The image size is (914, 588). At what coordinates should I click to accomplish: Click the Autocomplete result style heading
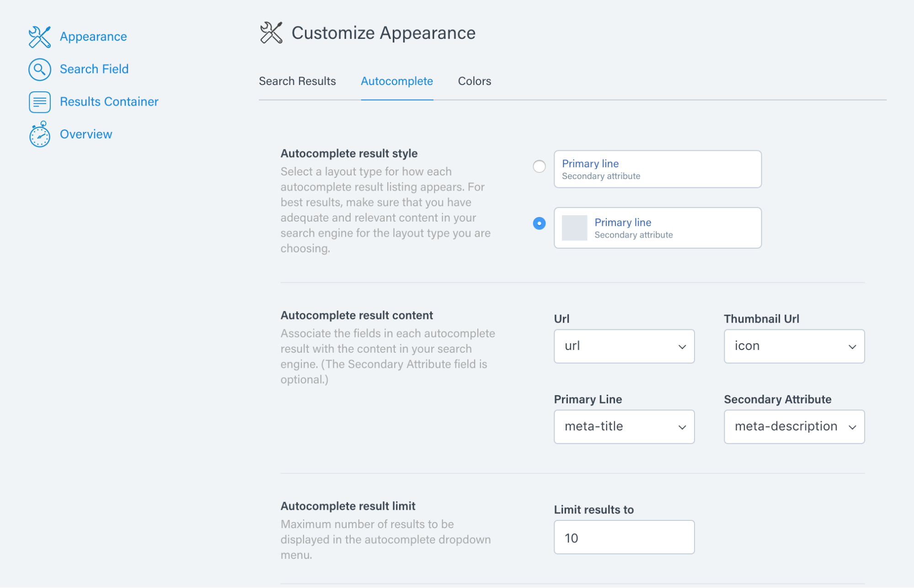(349, 154)
